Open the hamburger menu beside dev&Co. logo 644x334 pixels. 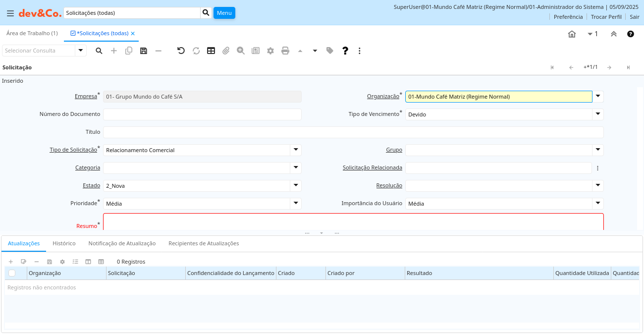pyautogui.click(x=10, y=13)
